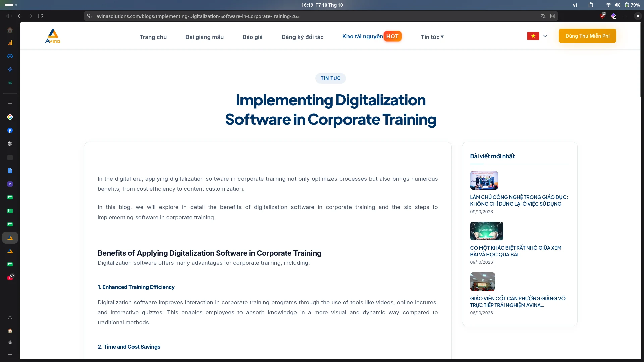Toggle the sidebar panel icon in the toolbar
Screen dimensions: 644x362
point(9,16)
